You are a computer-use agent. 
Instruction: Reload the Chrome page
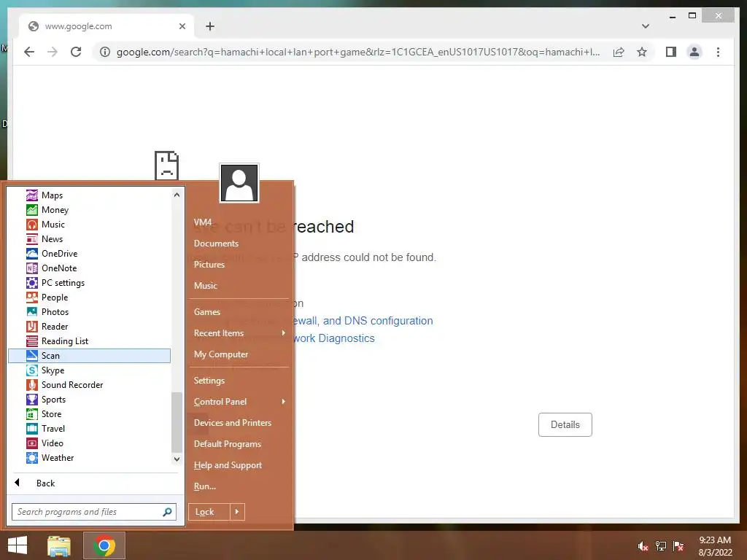click(x=76, y=52)
